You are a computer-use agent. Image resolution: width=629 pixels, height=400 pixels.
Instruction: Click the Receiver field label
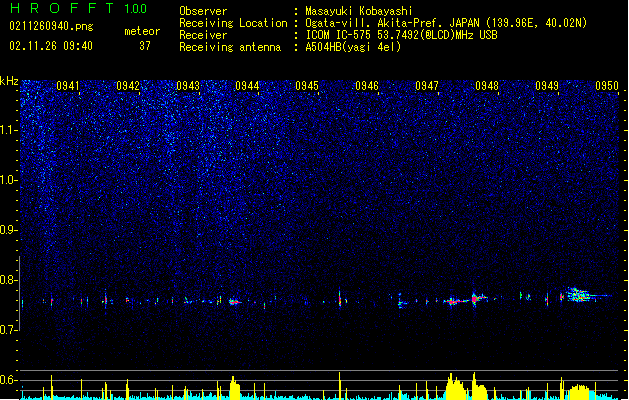pyautogui.click(x=203, y=35)
